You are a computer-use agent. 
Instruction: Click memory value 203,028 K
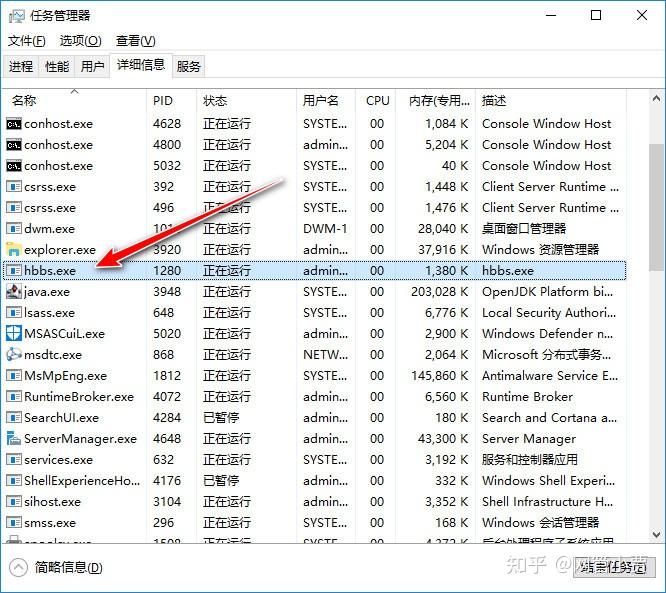[x=439, y=292]
